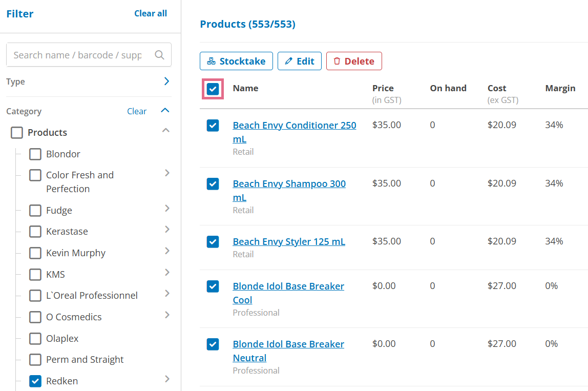
Task: Expand the Type filter section
Action: point(166,81)
